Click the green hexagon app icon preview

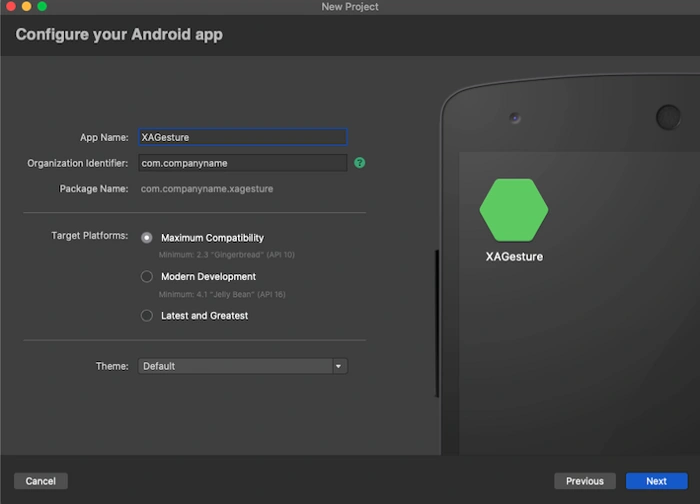coord(514,210)
